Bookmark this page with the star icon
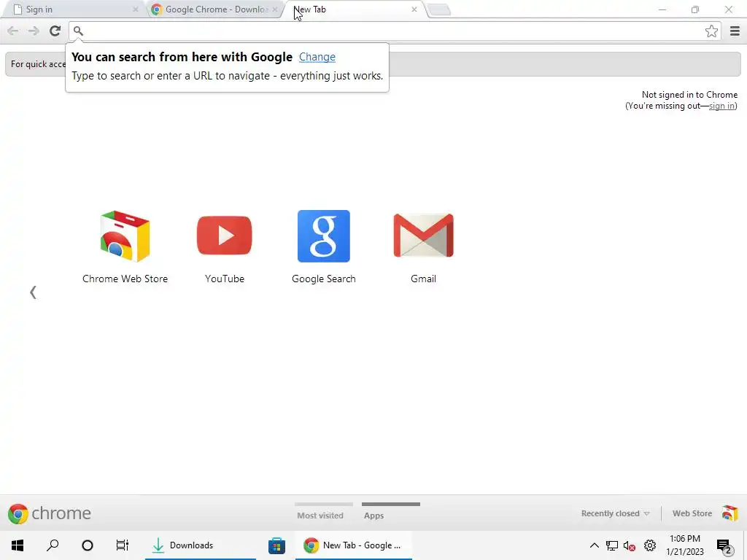The height and width of the screenshot is (560, 747). pyautogui.click(x=711, y=31)
